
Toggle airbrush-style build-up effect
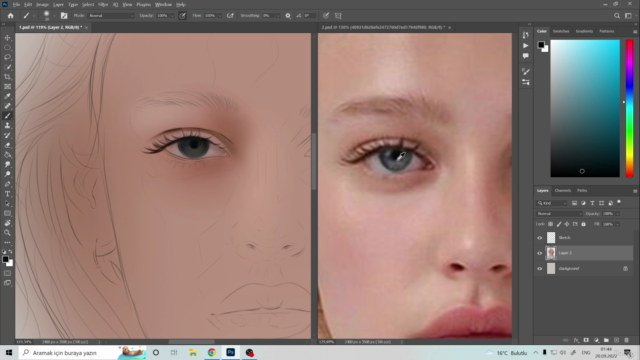pos(230,16)
